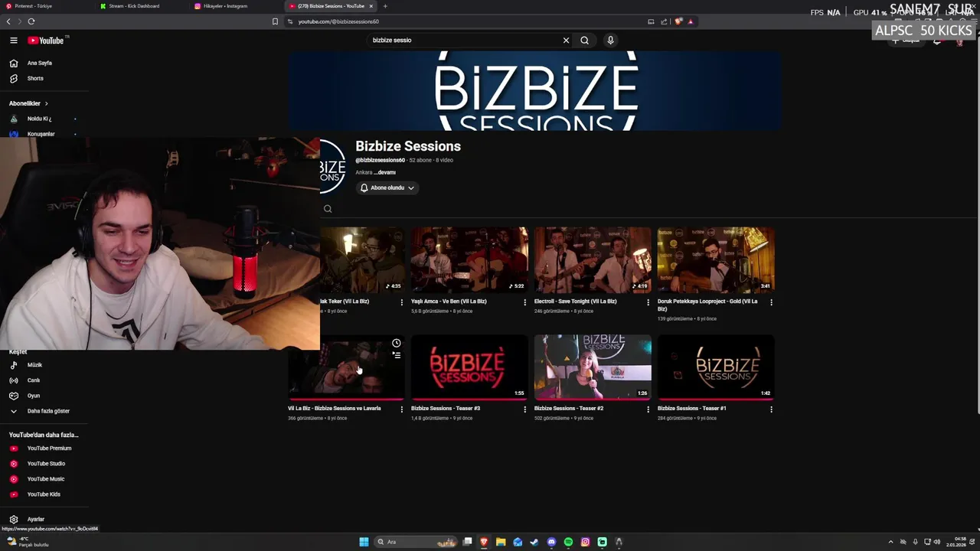
Task: Play Bizbize Sessions Teaser #3 thumbnail
Action: tap(469, 367)
